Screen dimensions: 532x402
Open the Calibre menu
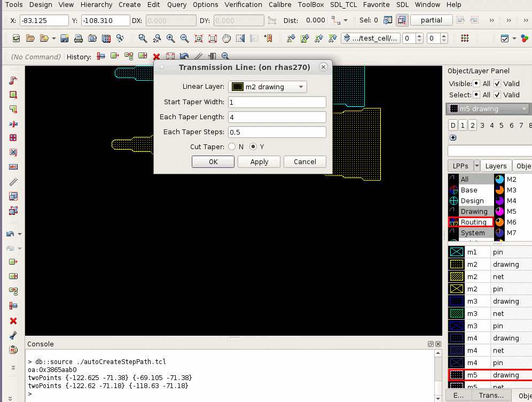point(280,5)
